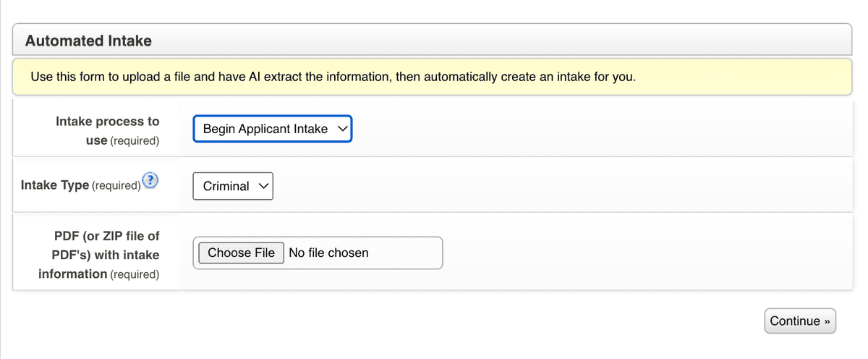Click the yellow instruction banner text
Viewport: 868px width, 359px height.
(x=333, y=77)
